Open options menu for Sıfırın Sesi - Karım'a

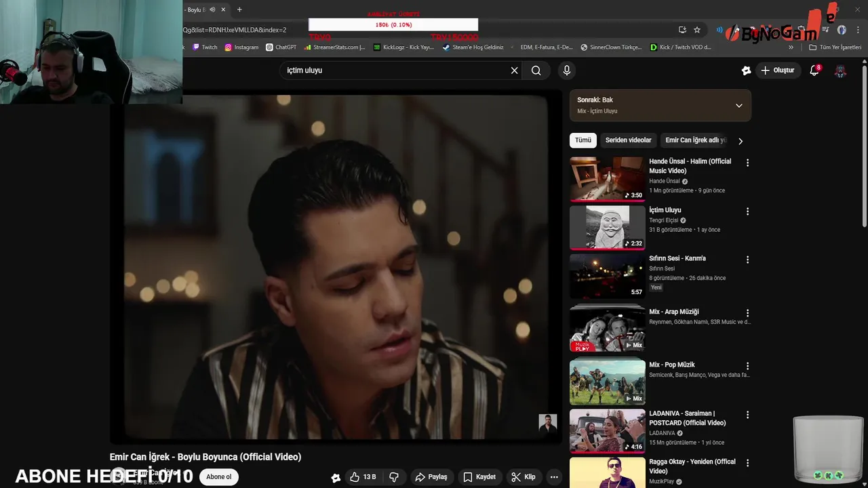click(747, 260)
